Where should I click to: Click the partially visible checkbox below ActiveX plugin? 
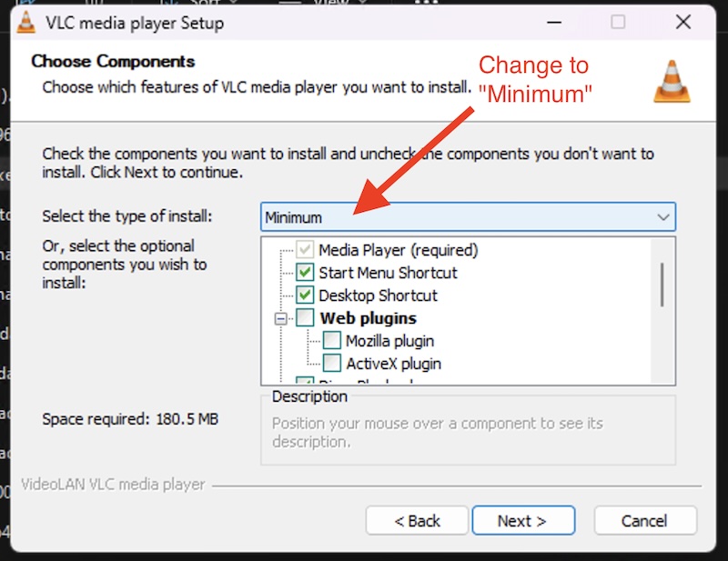point(306,382)
